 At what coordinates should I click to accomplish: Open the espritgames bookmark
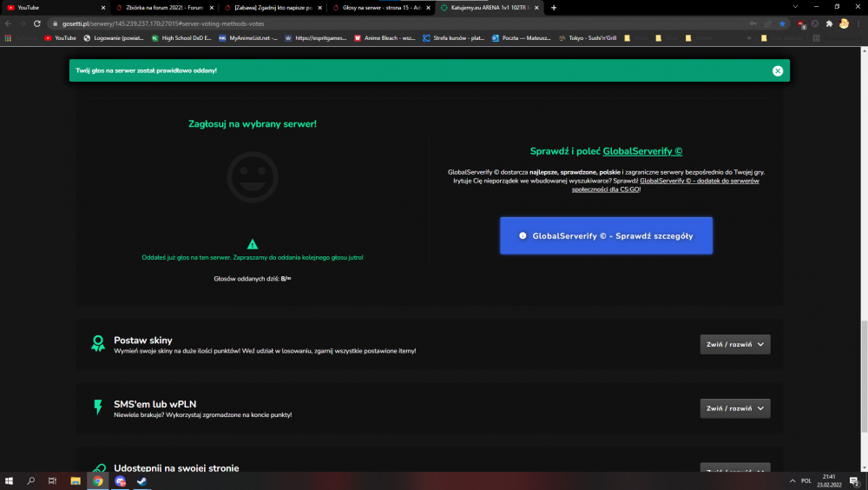tap(315, 37)
